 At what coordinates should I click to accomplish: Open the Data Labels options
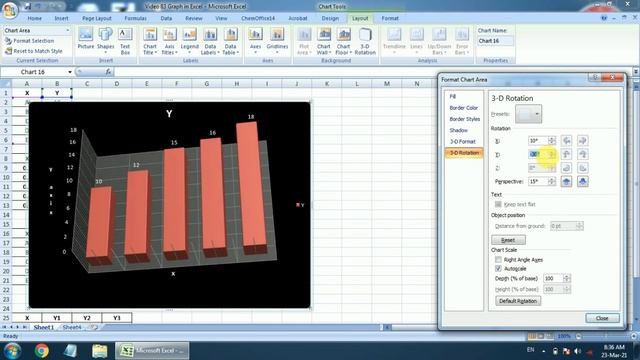pyautogui.click(x=210, y=41)
